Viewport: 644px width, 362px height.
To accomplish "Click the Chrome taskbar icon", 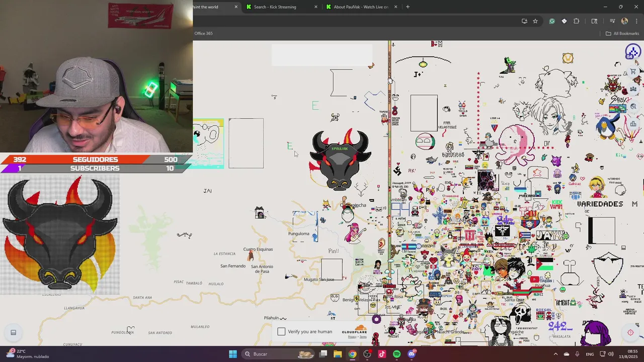I will (352, 354).
